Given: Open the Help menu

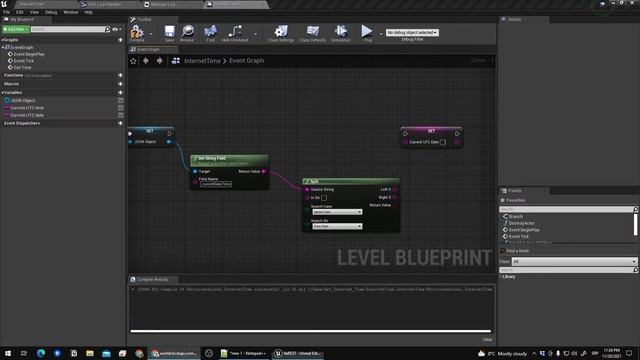Looking at the screenshot, I should pos(88,12).
